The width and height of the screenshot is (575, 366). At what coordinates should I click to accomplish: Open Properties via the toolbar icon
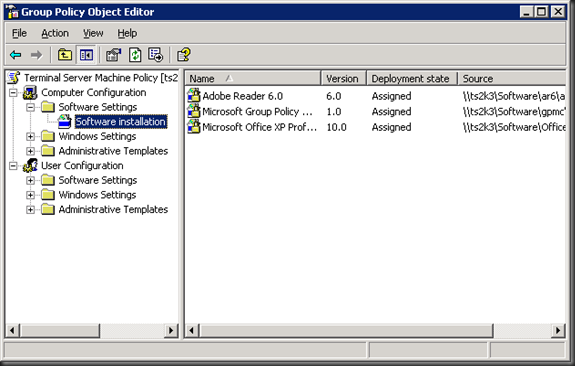[x=113, y=55]
